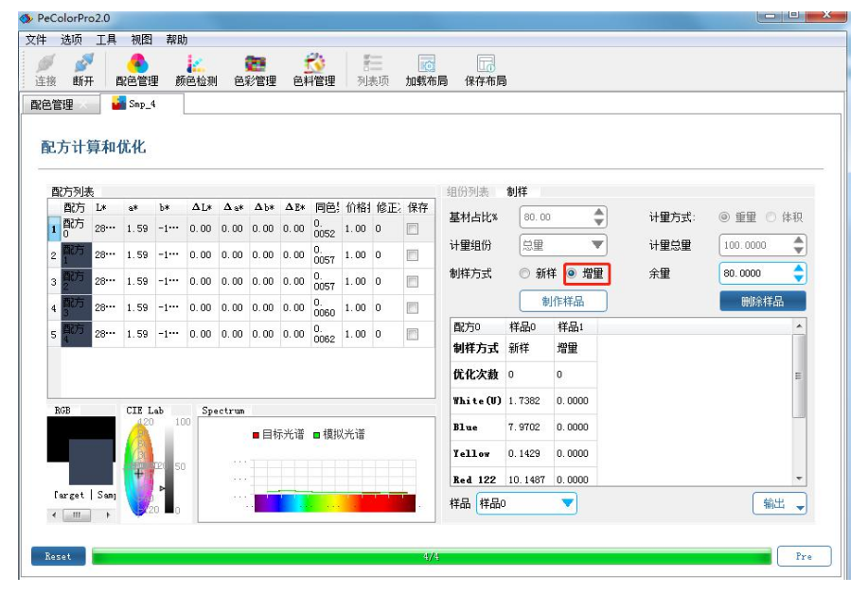Viewport: 868px width, 594px height.
Task: Click the 删除样品 button
Action: [762, 302]
